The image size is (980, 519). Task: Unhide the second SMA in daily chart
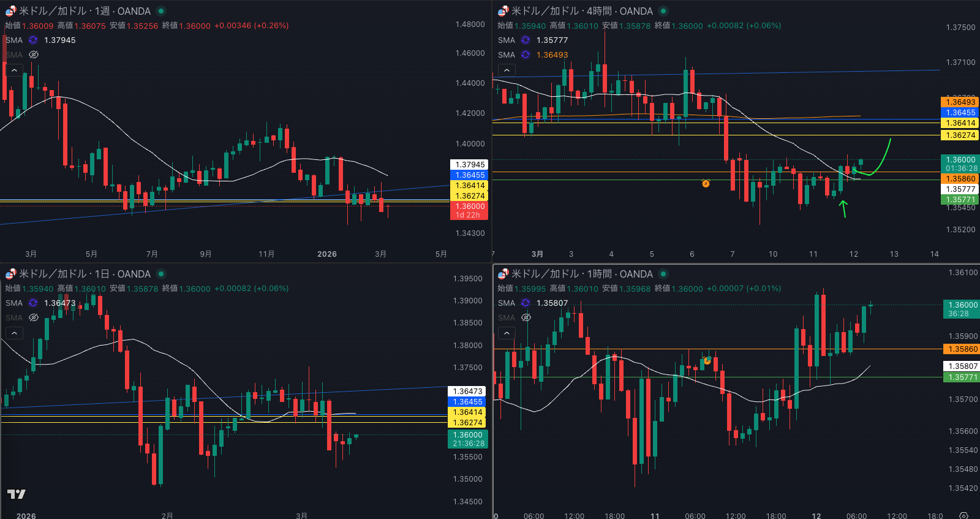tap(34, 317)
